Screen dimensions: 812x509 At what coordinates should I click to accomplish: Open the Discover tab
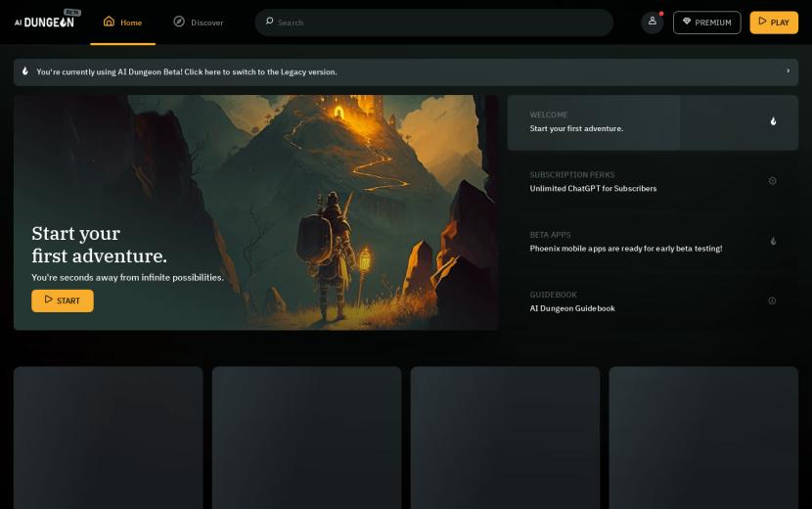coord(198,23)
